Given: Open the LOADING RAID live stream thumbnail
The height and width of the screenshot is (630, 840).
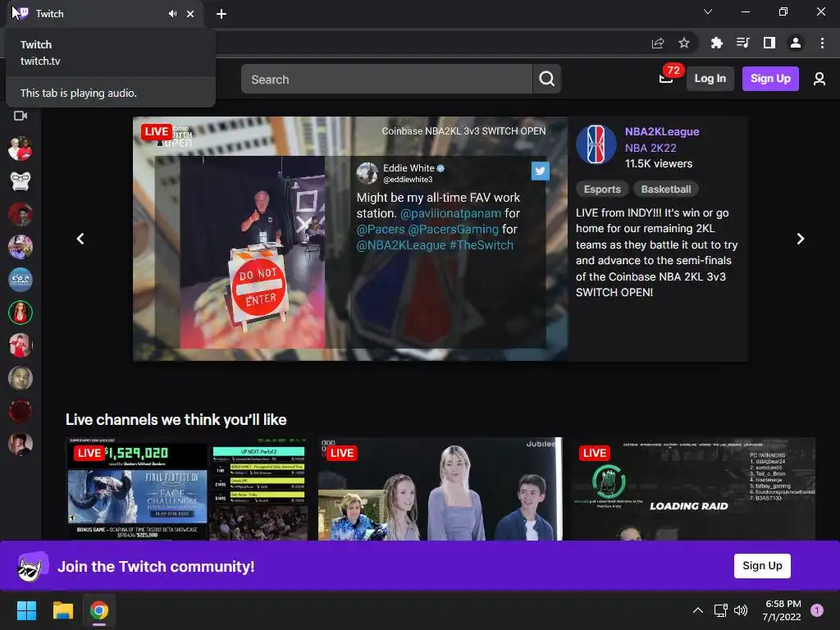Looking at the screenshot, I should tap(693, 489).
